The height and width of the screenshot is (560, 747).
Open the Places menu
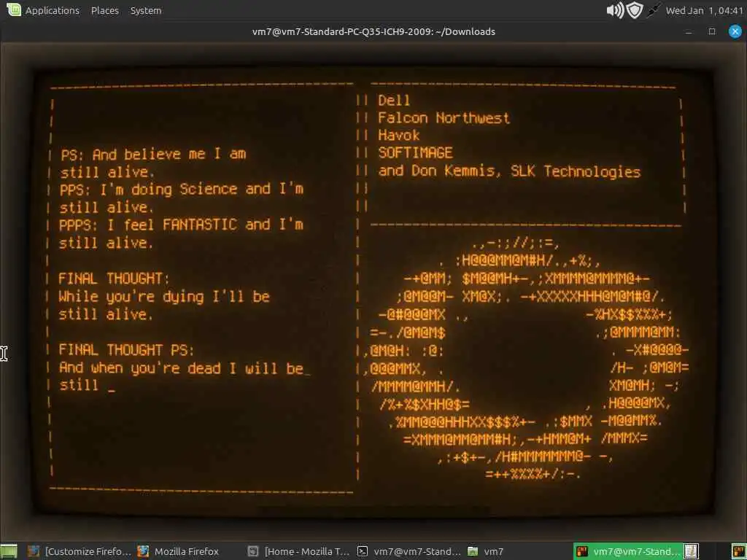[105, 10]
